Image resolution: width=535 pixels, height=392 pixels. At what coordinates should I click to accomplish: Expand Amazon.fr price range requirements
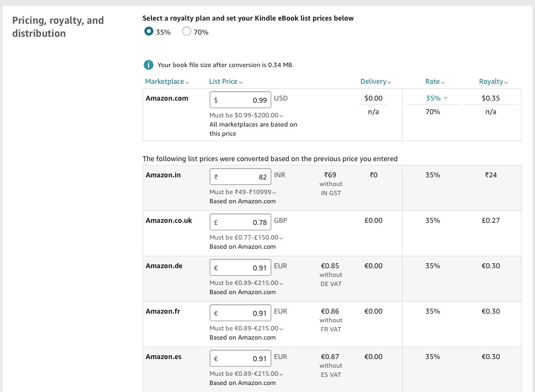(x=281, y=328)
